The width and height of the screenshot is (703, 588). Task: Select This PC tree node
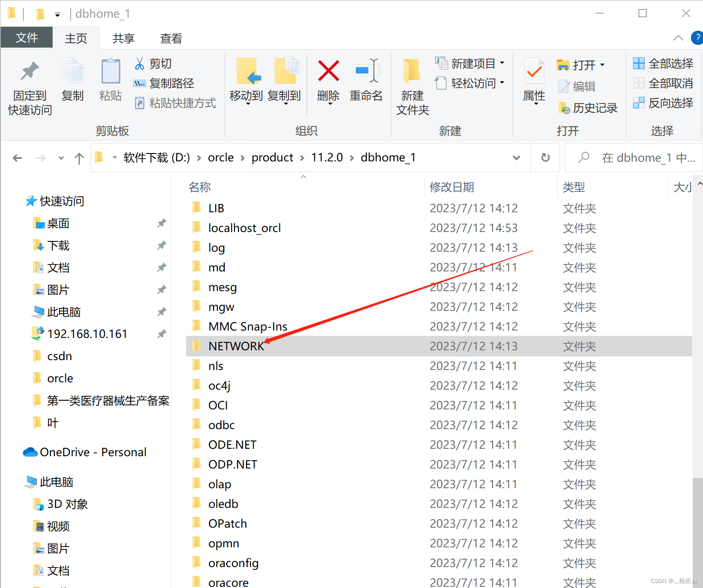(x=48, y=482)
